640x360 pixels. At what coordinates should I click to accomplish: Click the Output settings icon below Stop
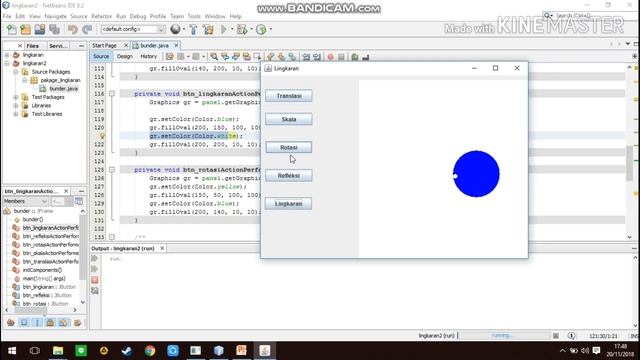[95, 290]
